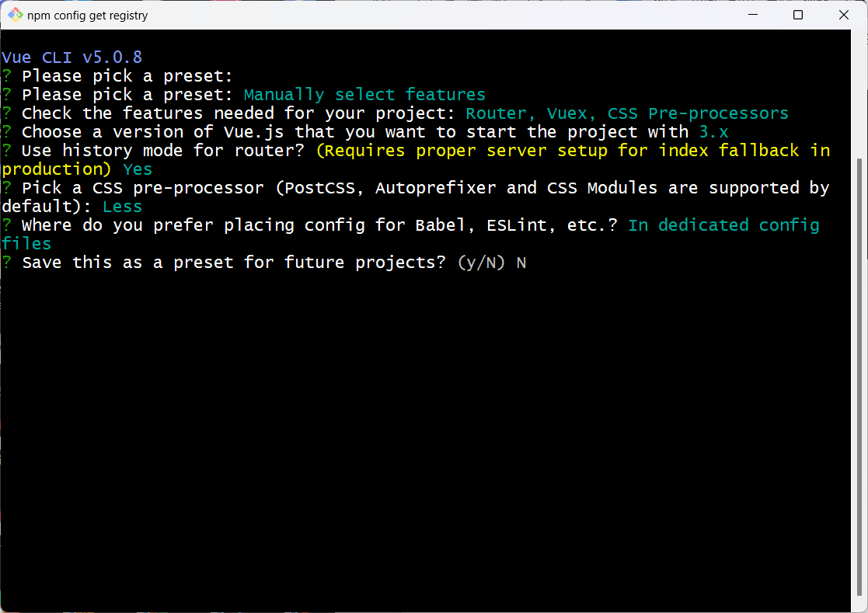Click the "Manually select features" preset answer
The height and width of the screenshot is (613, 868).
pos(364,95)
